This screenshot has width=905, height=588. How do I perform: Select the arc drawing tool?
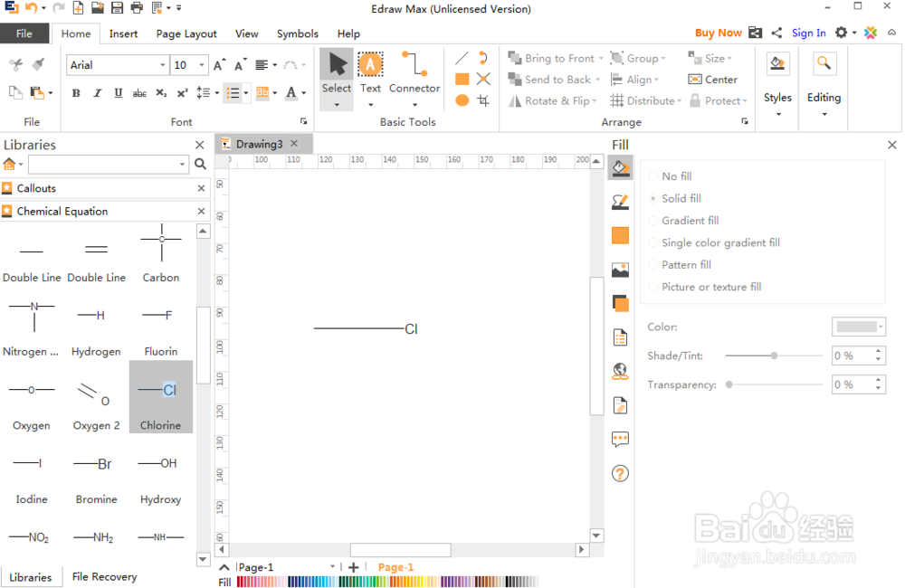click(x=483, y=58)
